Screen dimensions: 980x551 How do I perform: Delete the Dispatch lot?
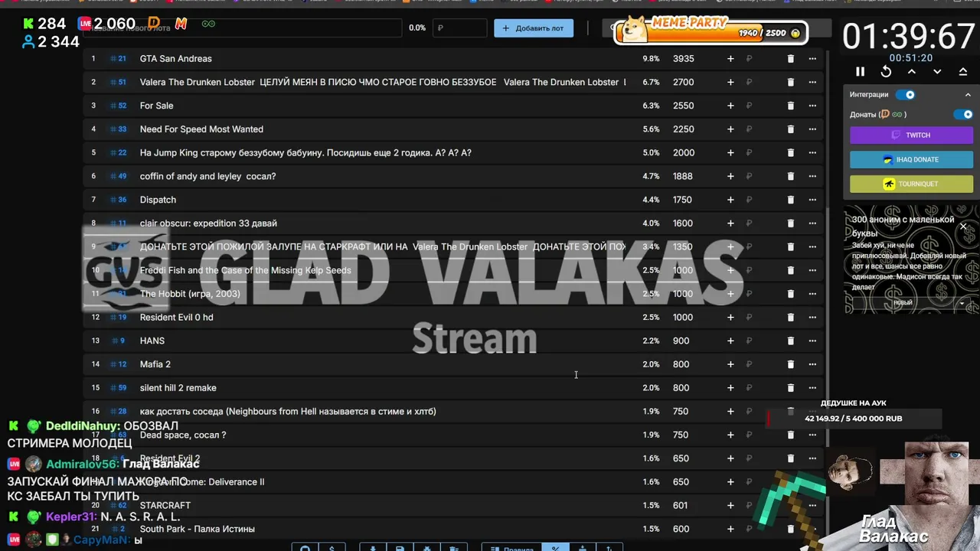pos(791,200)
